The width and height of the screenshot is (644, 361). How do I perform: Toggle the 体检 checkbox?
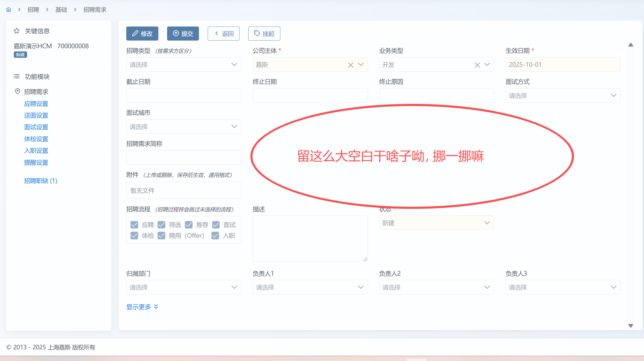(134, 236)
